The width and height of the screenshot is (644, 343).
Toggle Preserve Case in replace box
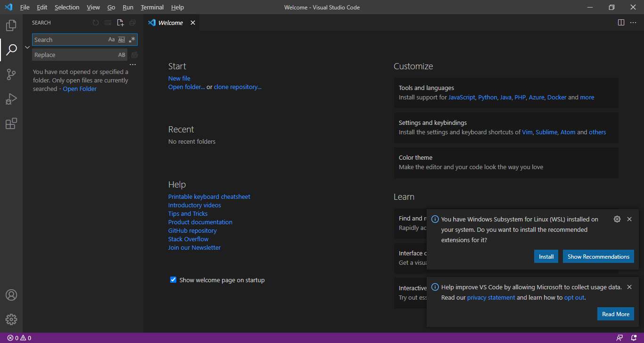(x=122, y=55)
